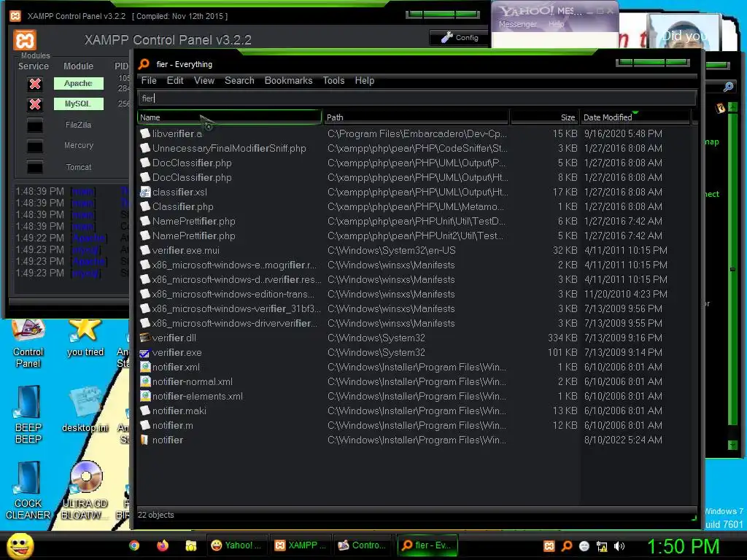Click the Everything search tray icon

[567, 545]
